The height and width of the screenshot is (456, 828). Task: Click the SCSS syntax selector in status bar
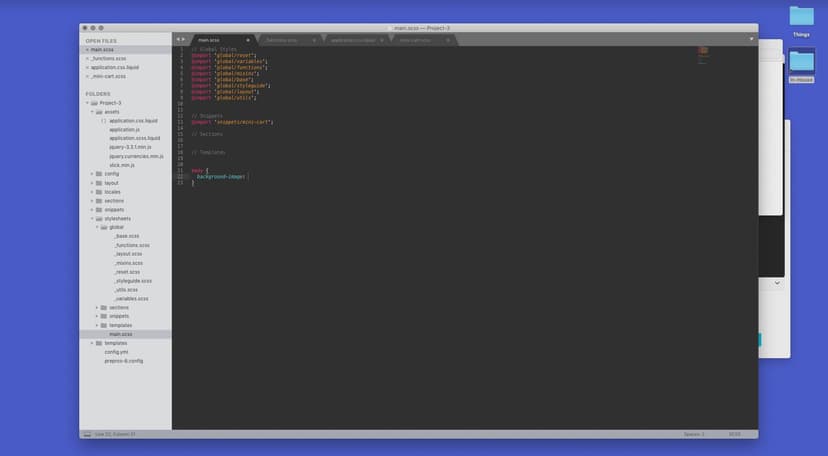click(x=735, y=434)
